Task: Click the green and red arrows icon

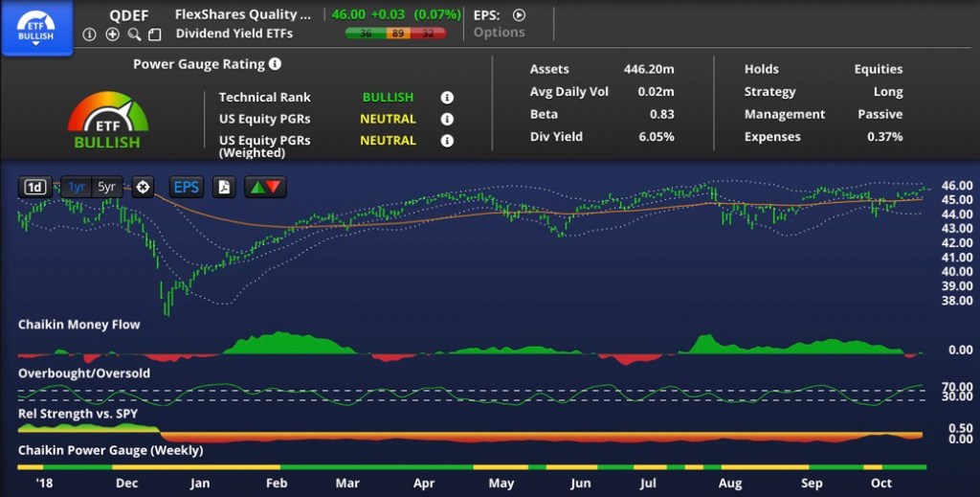Action: (265, 187)
